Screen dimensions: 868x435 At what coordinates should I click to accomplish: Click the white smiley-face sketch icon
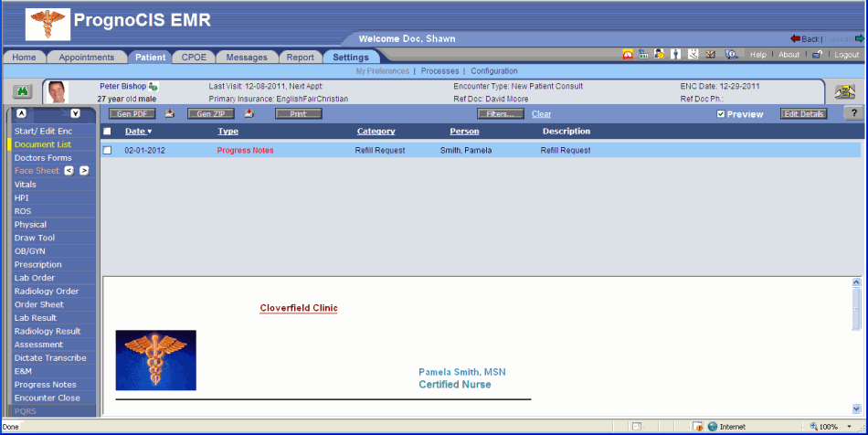click(x=693, y=54)
